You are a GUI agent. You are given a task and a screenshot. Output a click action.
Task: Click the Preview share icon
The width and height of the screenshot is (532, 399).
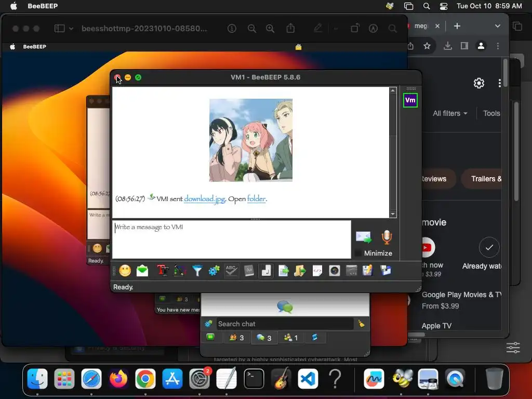click(290, 28)
